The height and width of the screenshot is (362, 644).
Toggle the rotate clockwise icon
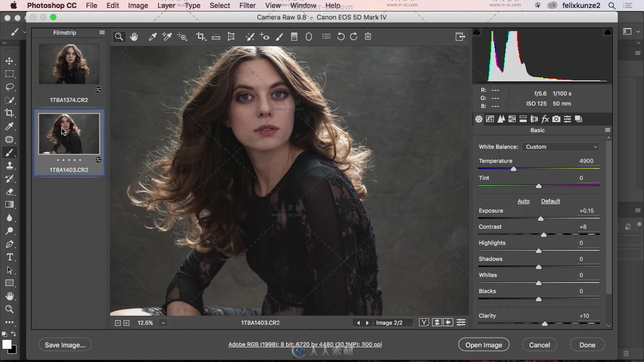(354, 37)
